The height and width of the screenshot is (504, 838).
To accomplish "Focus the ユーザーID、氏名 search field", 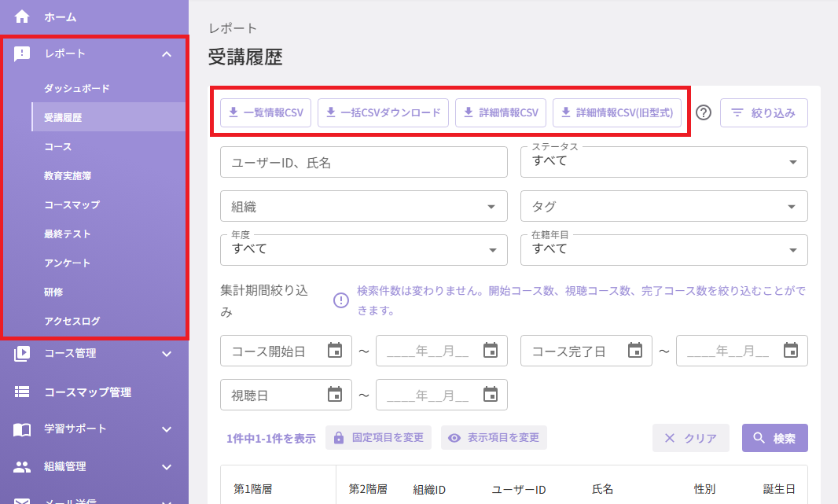I will [363, 162].
